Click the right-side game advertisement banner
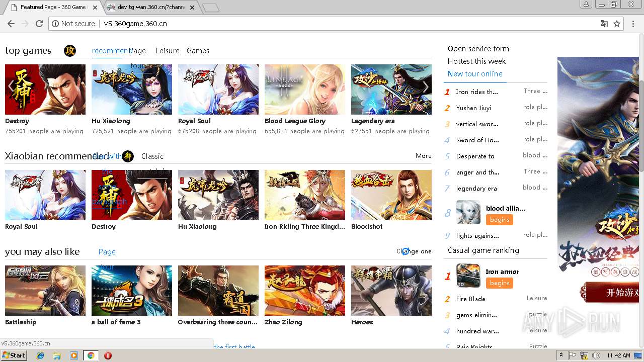The height and width of the screenshot is (362, 644). tap(598, 181)
